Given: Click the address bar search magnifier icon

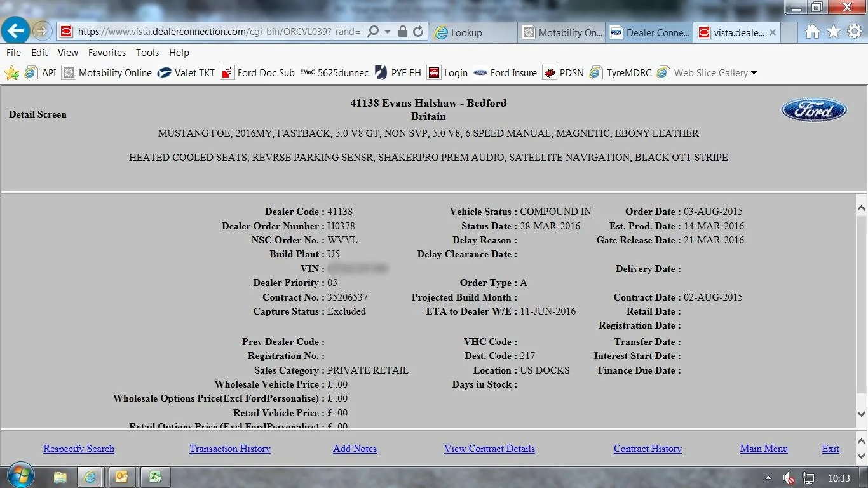Looking at the screenshot, I should [x=374, y=31].
